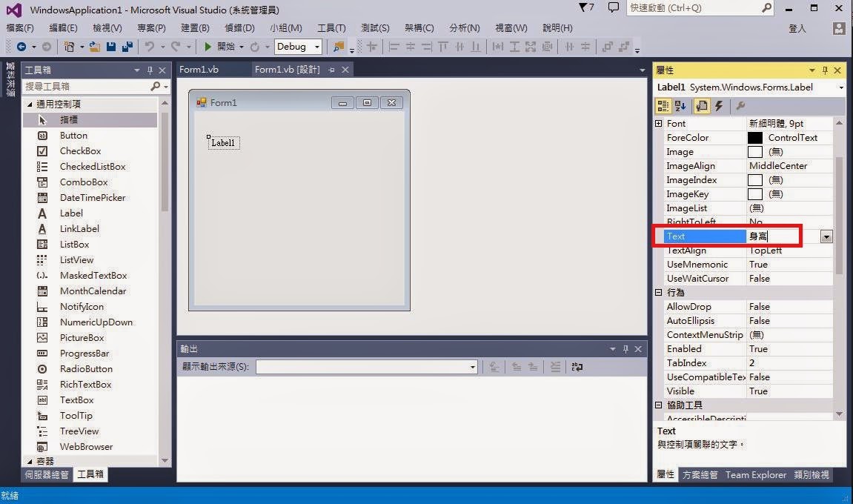The height and width of the screenshot is (504, 853).
Task: Select the CheckBox control in toolbox
Action: (x=80, y=151)
